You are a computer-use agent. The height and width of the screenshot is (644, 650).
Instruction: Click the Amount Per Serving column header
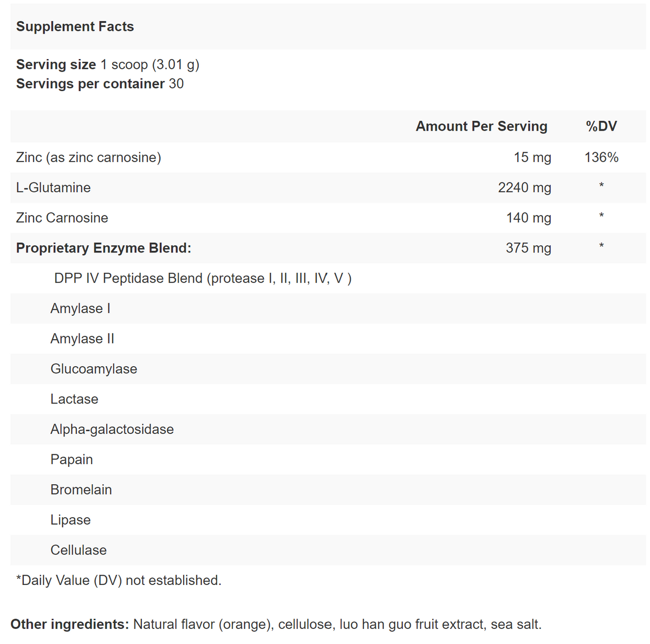point(481,126)
